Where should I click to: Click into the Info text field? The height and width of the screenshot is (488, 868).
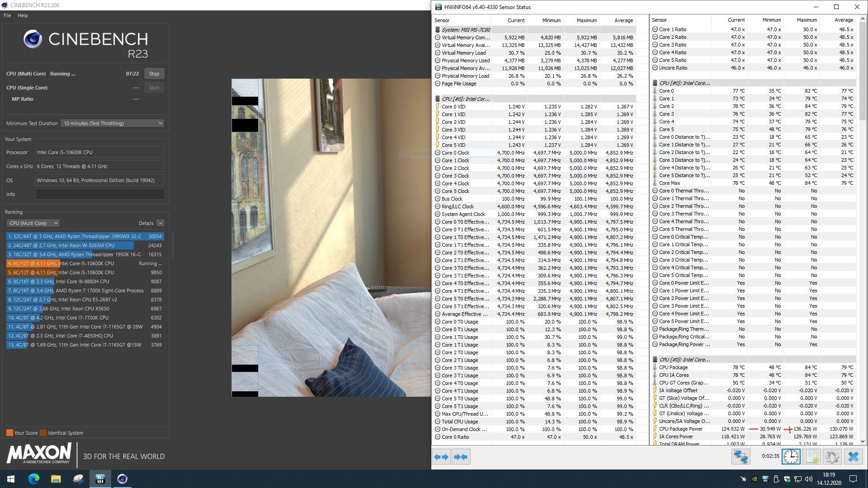(x=100, y=194)
